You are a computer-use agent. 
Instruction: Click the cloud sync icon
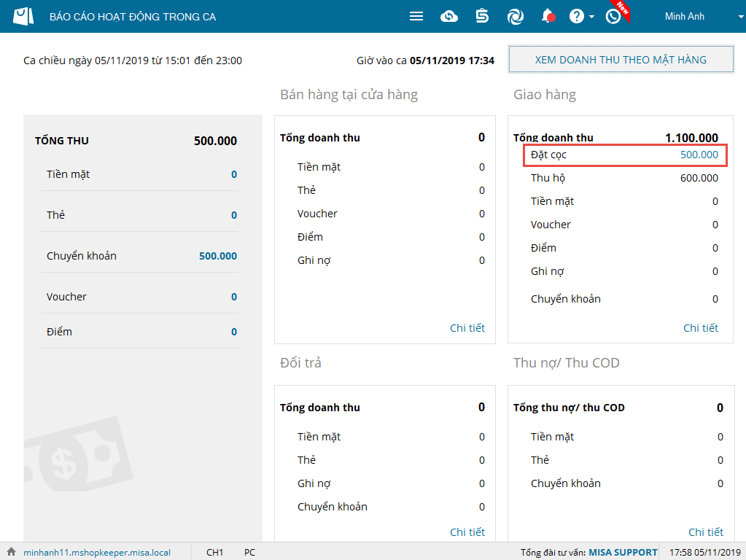click(x=448, y=17)
